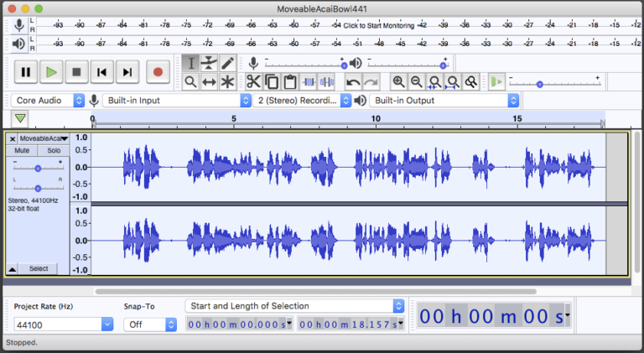The width and height of the screenshot is (644, 353).
Task: Click the green timeline pin button
Action: click(20, 119)
